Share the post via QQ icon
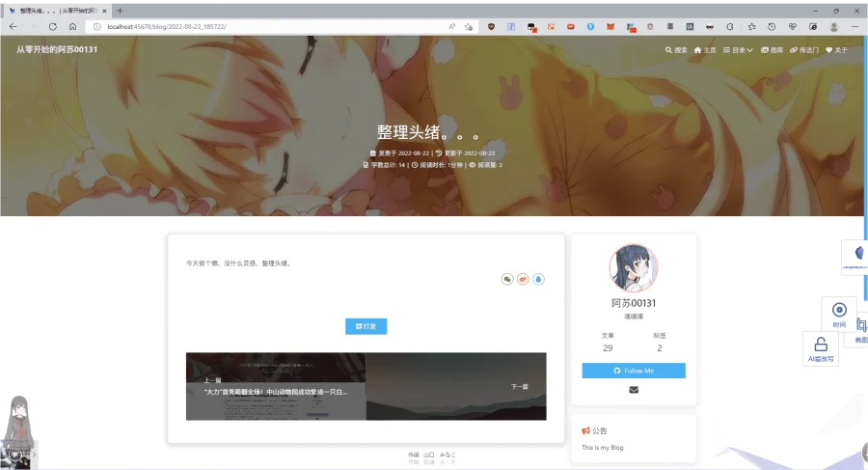 coord(538,279)
